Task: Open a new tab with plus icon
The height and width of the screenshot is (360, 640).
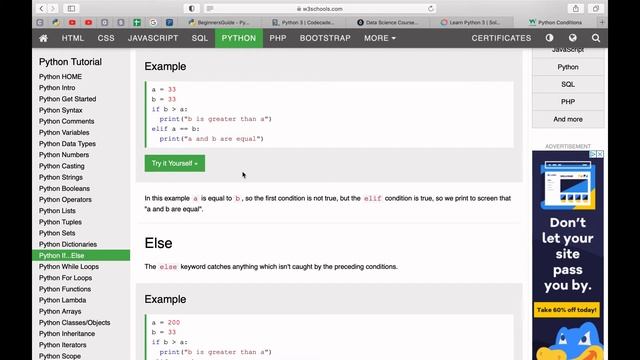Action: tap(602, 22)
